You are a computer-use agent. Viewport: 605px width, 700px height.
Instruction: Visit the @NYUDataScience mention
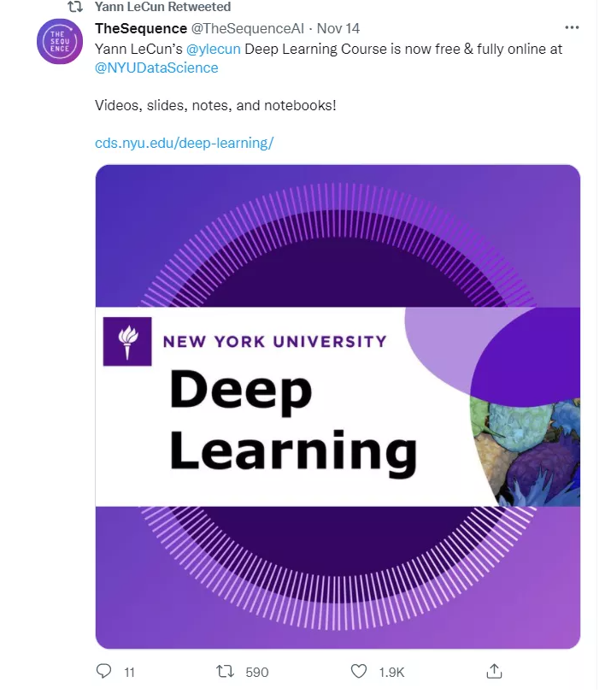pos(156,68)
